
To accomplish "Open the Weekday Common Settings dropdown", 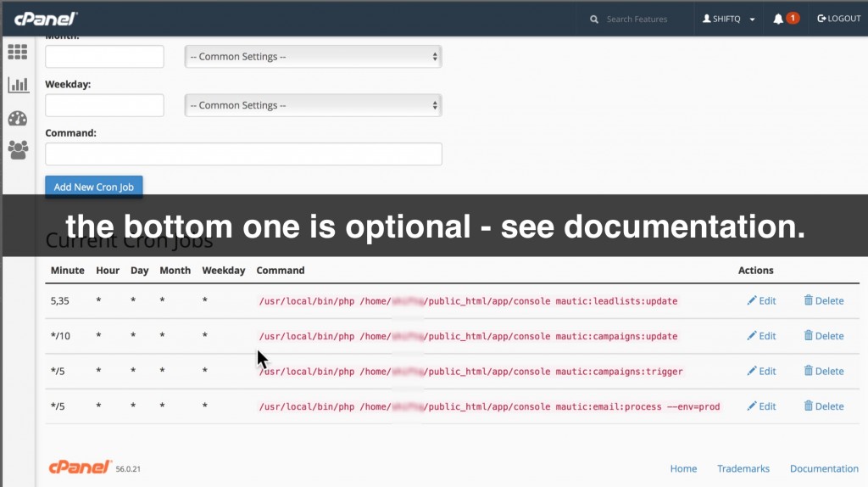I will (x=314, y=105).
